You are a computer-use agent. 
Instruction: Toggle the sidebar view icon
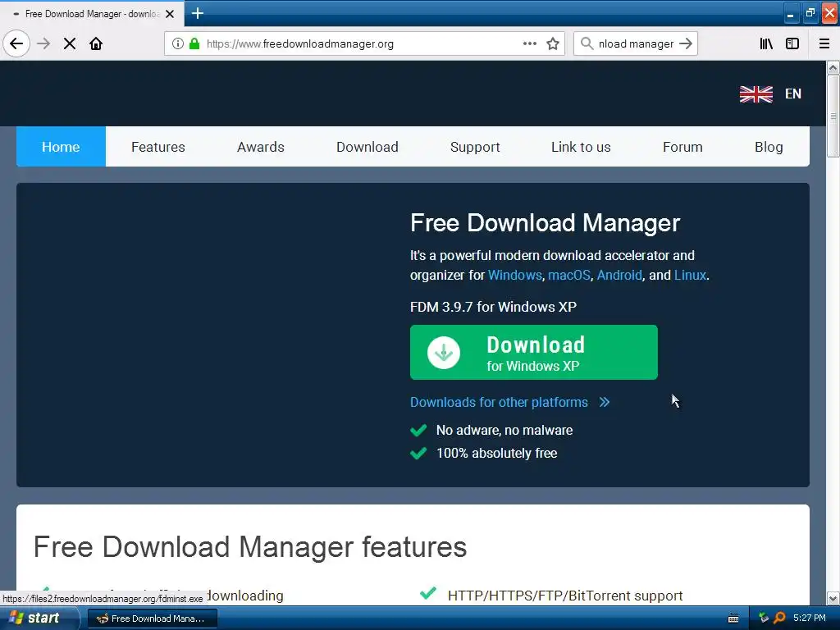[792, 43]
